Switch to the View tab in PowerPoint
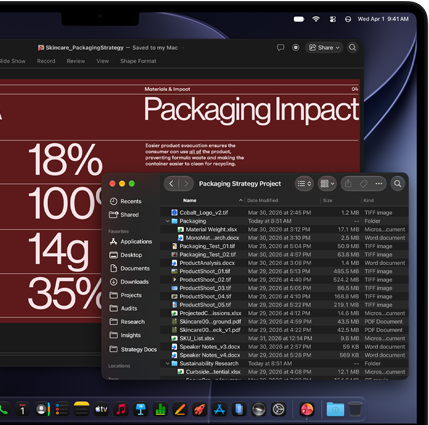This screenshot has width=429, height=425. tap(103, 61)
